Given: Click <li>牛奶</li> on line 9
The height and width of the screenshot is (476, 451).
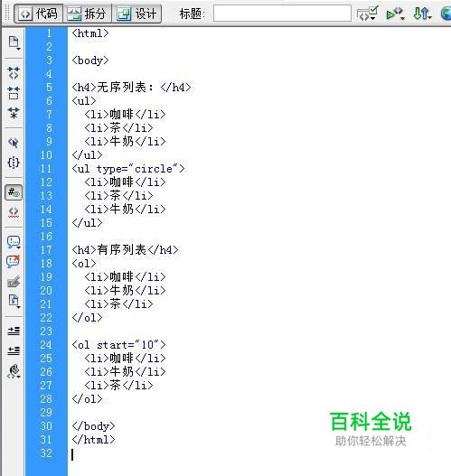Looking at the screenshot, I should (x=125, y=142).
